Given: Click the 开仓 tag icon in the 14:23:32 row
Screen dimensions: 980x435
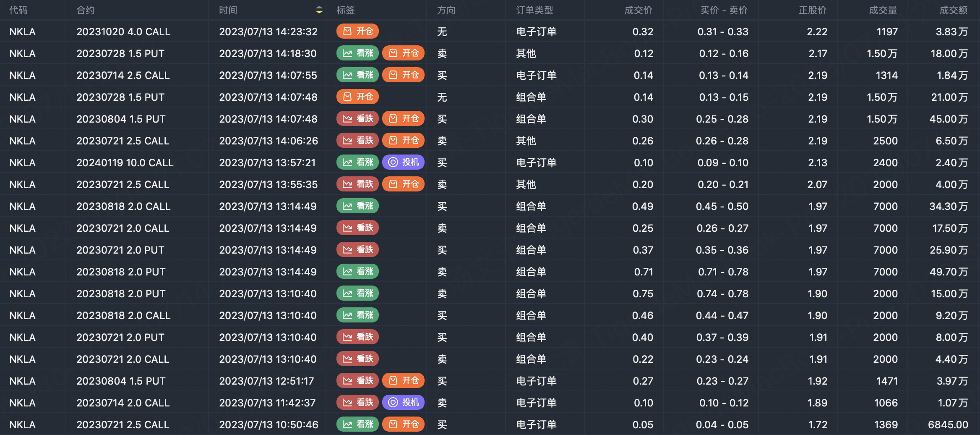Looking at the screenshot, I should tap(347, 31).
